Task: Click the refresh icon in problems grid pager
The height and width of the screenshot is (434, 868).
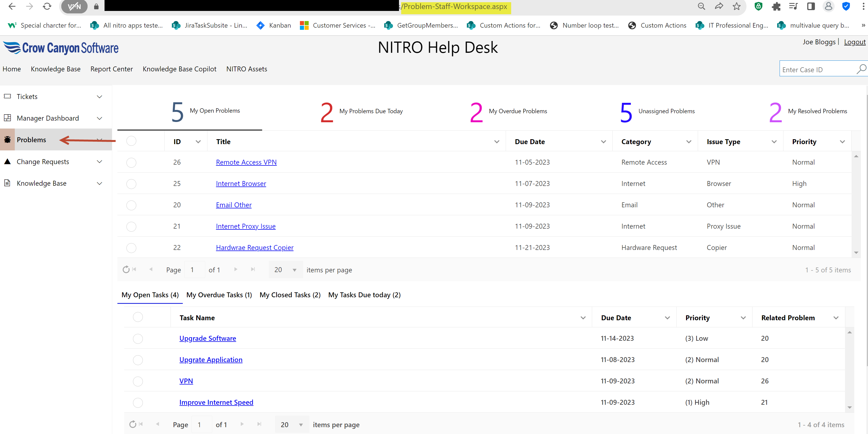Action: [126, 270]
